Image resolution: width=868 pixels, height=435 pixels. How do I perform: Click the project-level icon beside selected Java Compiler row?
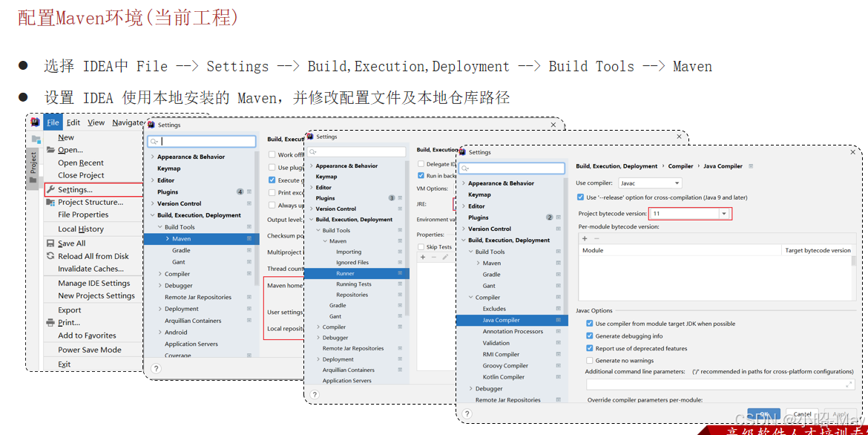559,320
